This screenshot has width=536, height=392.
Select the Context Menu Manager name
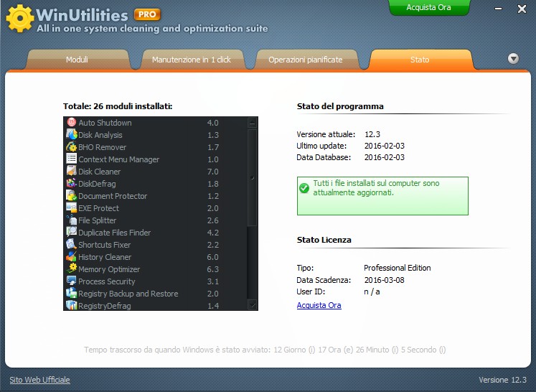pyautogui.click(x=118, y=159)
